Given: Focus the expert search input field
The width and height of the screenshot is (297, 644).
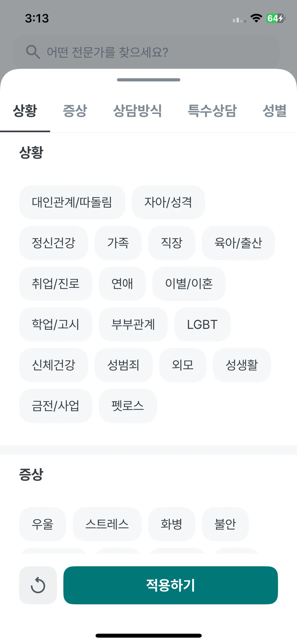Looking at the screenshot, I should pyautogui.click(x=146, y=52).
